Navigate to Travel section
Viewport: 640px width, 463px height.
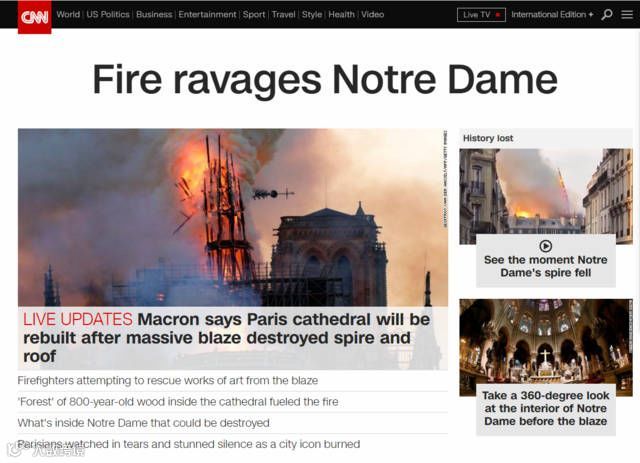pos(283,14)
